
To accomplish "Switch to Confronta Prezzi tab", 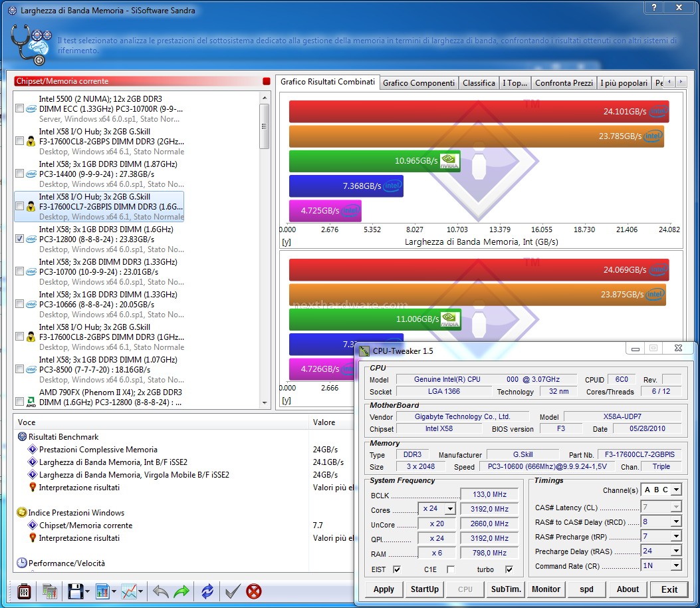I will pyautogui.click(x=564, y=83).
